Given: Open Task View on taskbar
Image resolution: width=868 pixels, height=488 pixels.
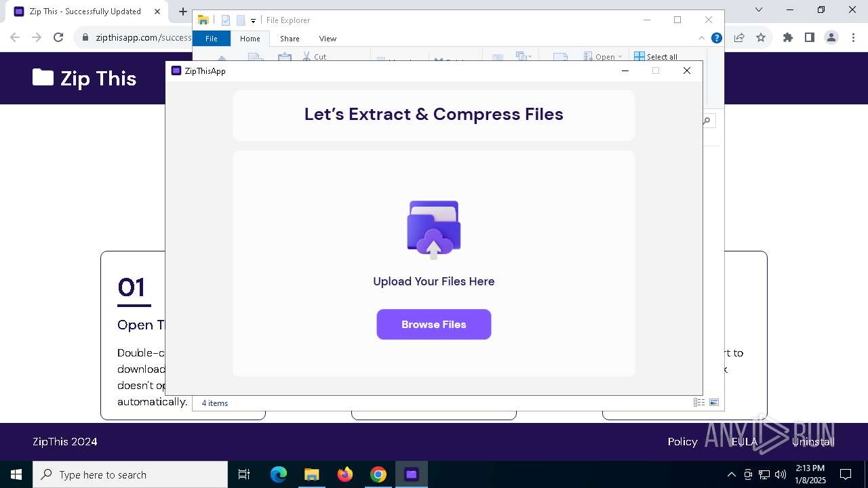Looking at the screenshot, I should [x=244, y=474].
